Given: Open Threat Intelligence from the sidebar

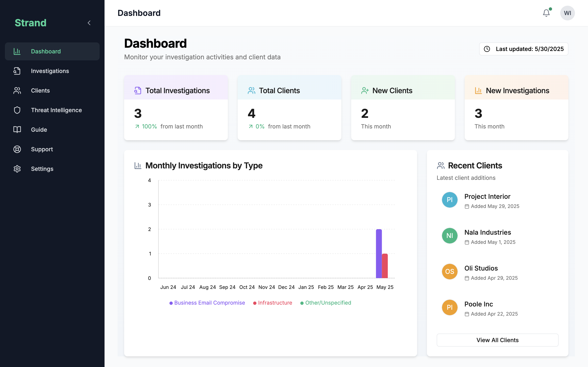Looking at the screenshot, I should (x=56, y=110).
